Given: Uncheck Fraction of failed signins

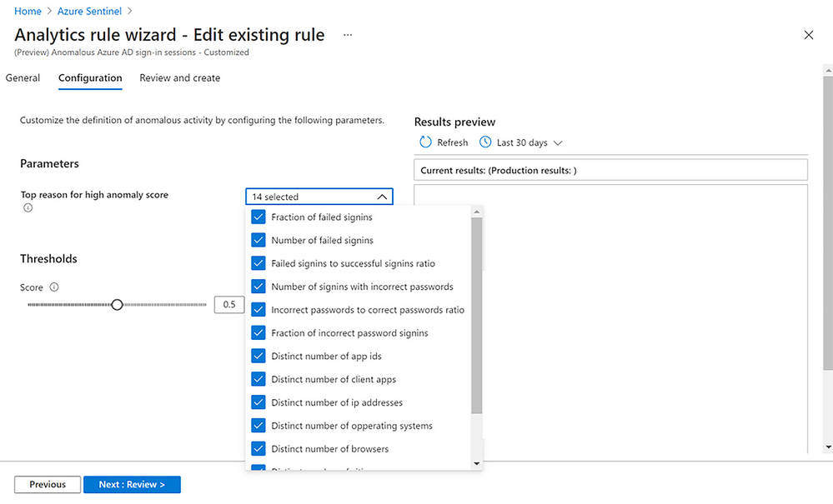Looking at the screenshot, I should point(258,217).
